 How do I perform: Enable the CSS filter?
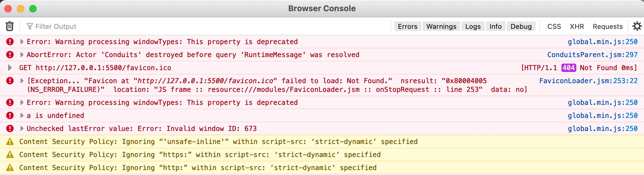554,26
